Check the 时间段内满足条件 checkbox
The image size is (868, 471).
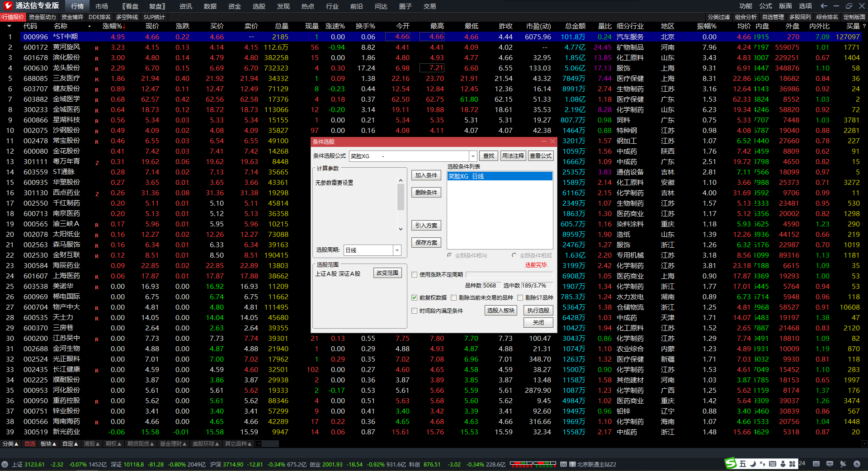pos(414,311)
